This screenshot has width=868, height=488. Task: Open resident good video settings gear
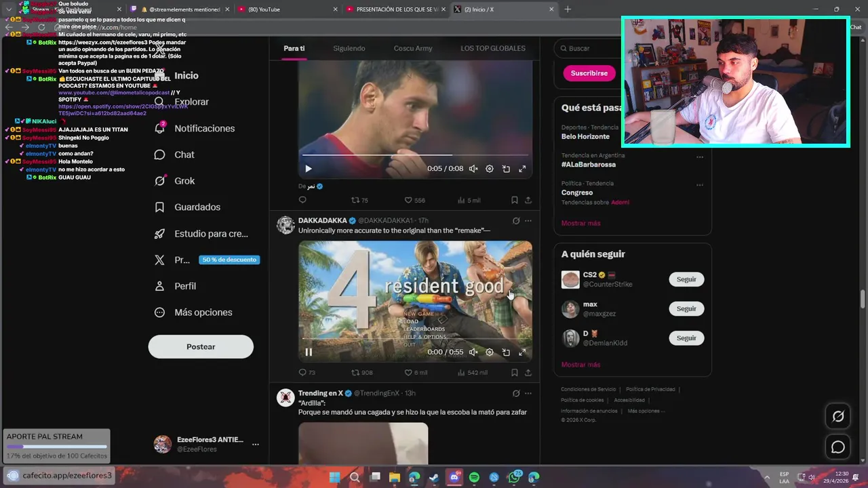click(490, 352)
